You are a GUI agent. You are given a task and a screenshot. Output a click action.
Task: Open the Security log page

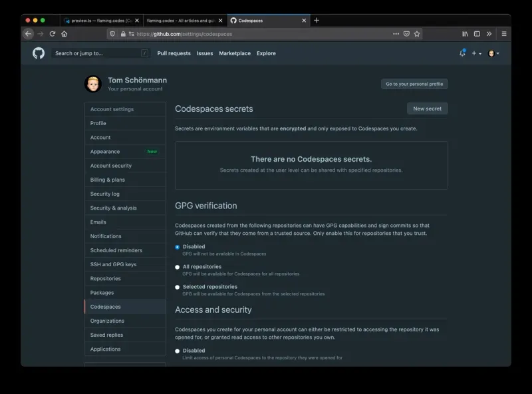[125, 194]
